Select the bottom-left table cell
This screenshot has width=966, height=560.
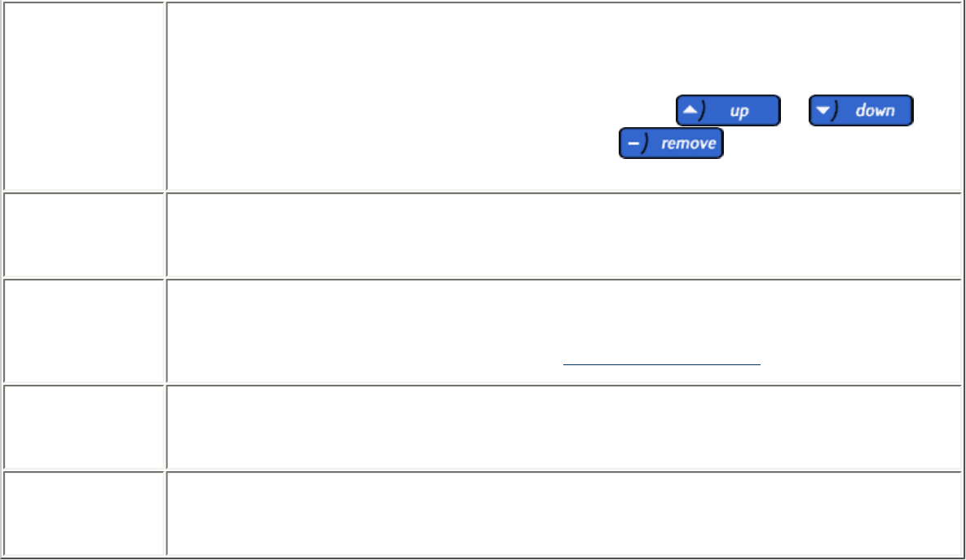click(x=83, y=513)
